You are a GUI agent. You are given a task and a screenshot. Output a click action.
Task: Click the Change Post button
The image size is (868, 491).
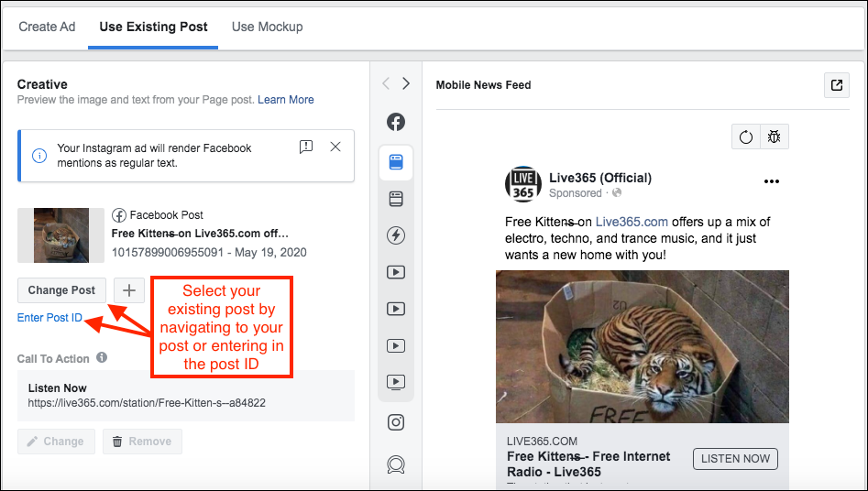click(61, 290)
